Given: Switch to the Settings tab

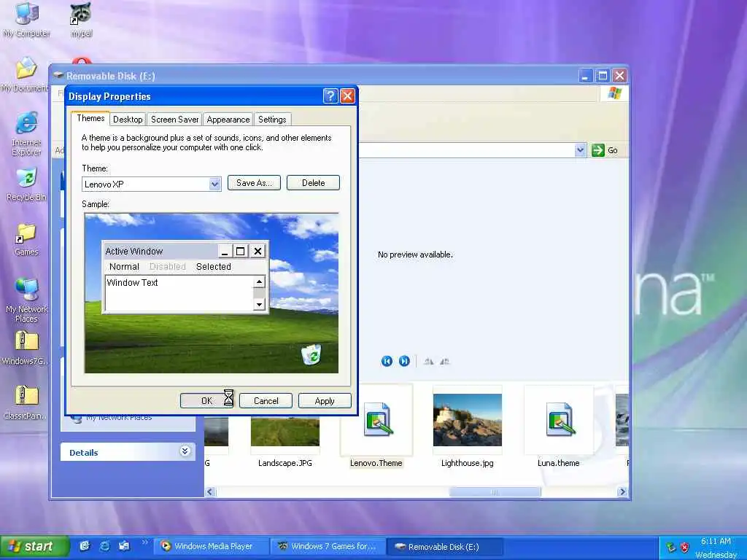Looking at the screenshot, I should [272, 120].
